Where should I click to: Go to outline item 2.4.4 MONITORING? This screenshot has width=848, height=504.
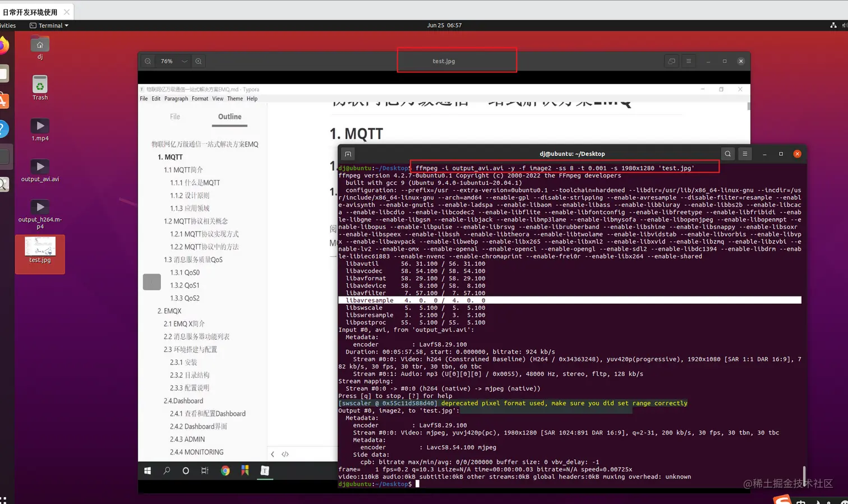click(196, 452)
